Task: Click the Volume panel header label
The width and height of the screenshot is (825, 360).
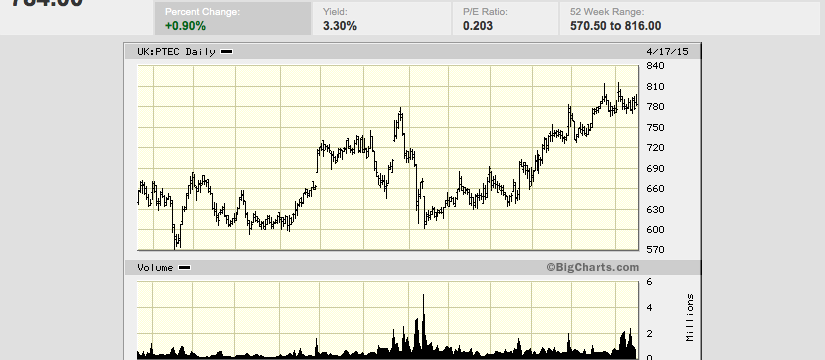Action: coord(155,267)
